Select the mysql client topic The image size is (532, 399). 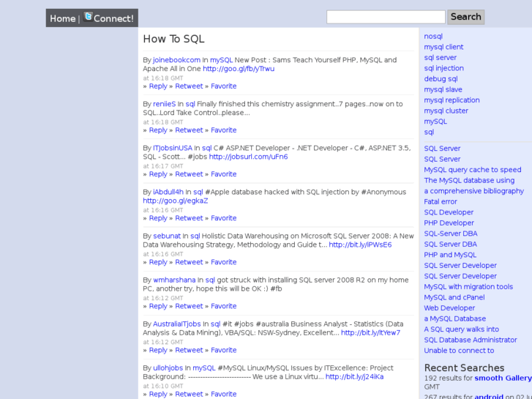coord(443,47)
